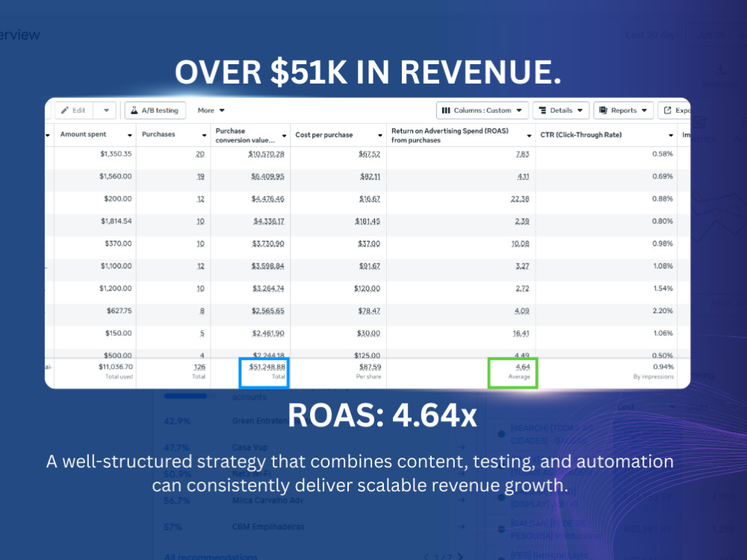The image size is (747, 560).
Task: Click total amount spent $11,036.70
Action: click(116, 367)
